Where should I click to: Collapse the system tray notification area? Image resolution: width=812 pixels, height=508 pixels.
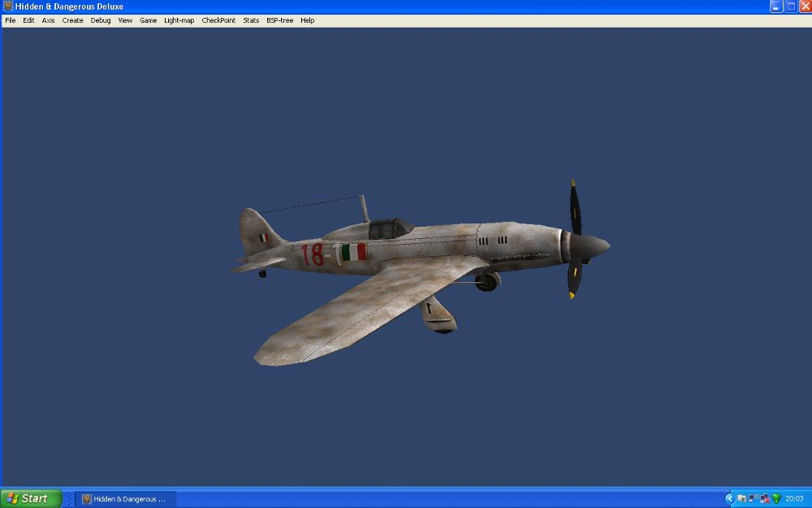pyautogui.click(x=729, y=497)
